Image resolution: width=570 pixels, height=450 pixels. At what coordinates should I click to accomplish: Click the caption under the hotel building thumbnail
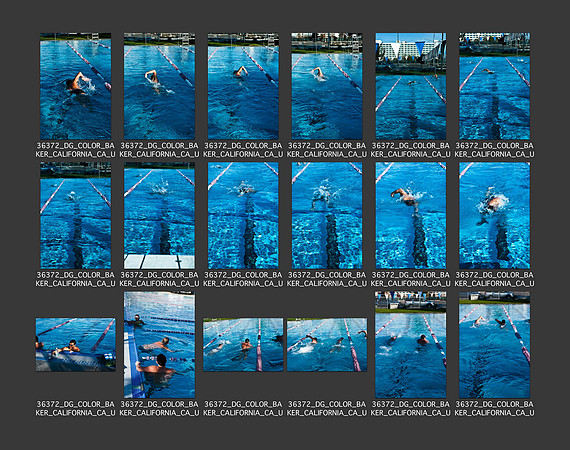point(411,150)
